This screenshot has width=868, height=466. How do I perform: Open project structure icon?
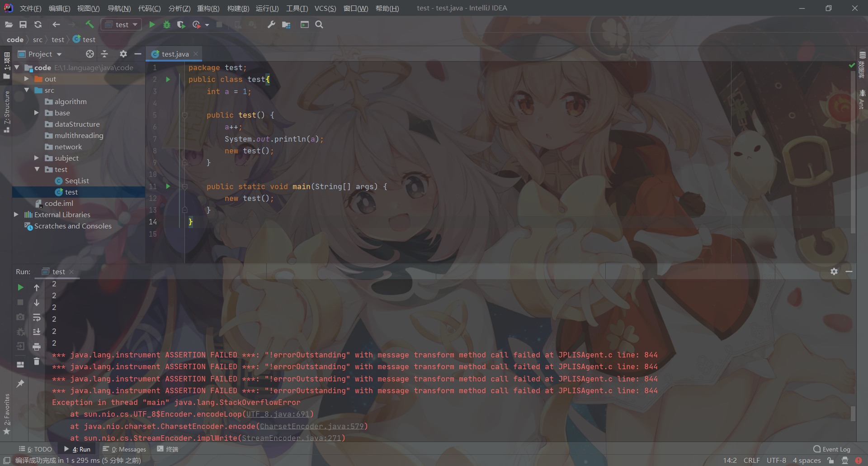[x=286, y=24]
